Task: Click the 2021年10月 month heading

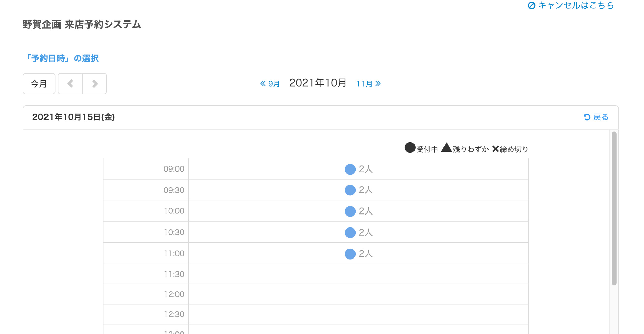Action: 318,83
